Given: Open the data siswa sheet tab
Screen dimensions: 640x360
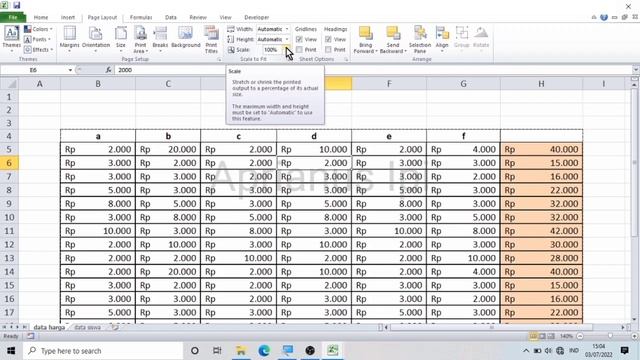Looking at the screenshot, I should pos(87,327).
